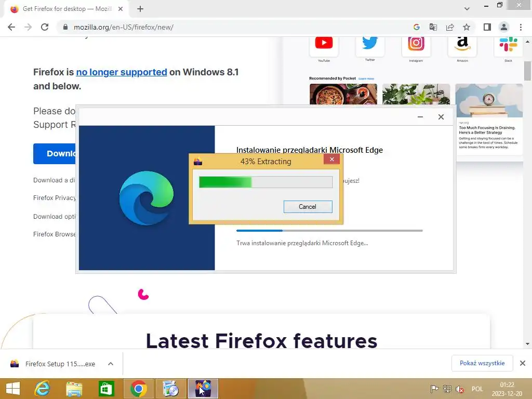
Task: Open File Explorer from taskbar
Action: pyautogui.click(x=74, y=389)
